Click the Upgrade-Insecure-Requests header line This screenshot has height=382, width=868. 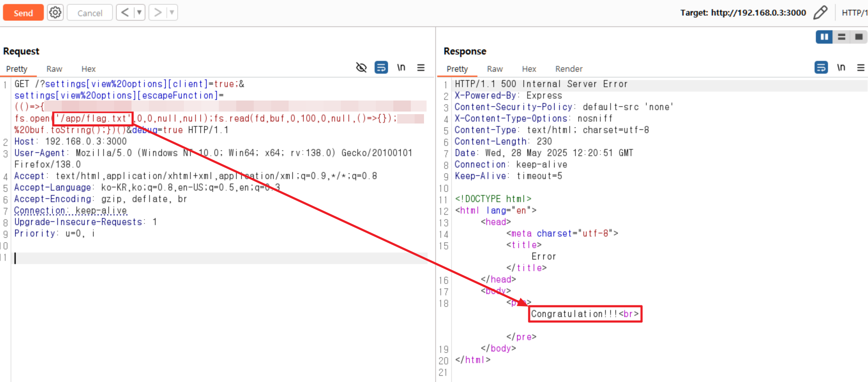pos(86,222)
